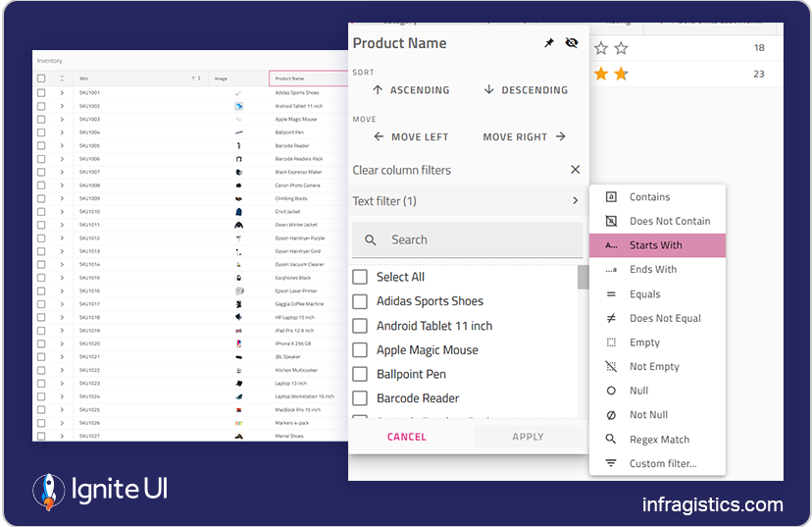Expand the SKU1024 row

[x=62, y=396]
